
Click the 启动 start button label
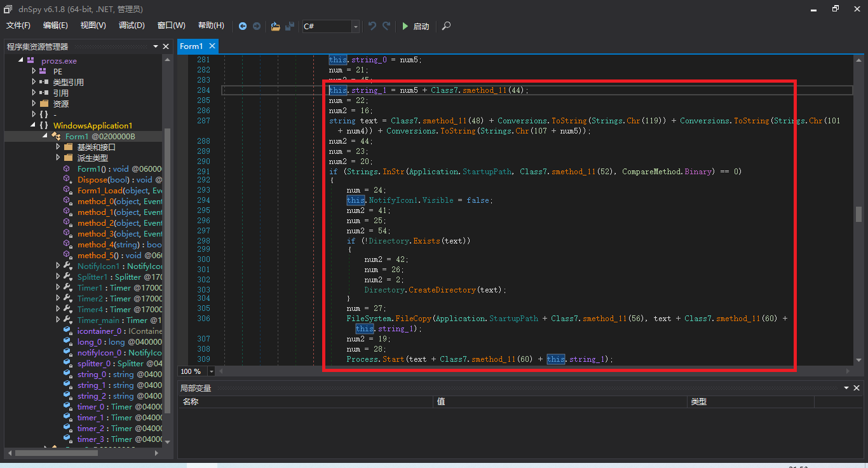[x=421, y=26]
